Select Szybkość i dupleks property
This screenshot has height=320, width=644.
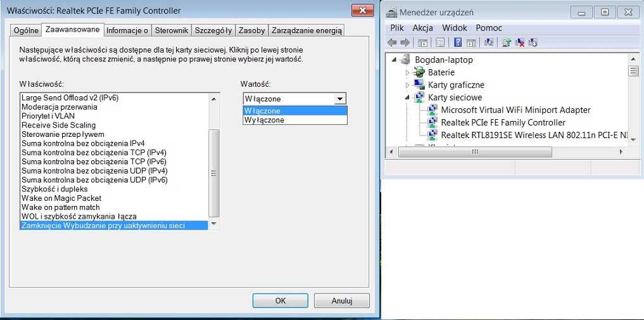(114, 189)
